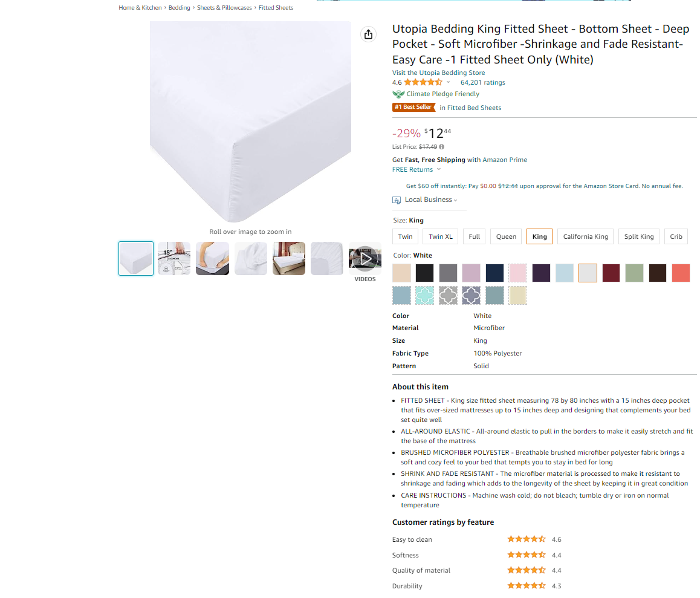Screen dimensions: 700x598
Task: Open Bedding in the breadcrumb
Action: (179, 8)
